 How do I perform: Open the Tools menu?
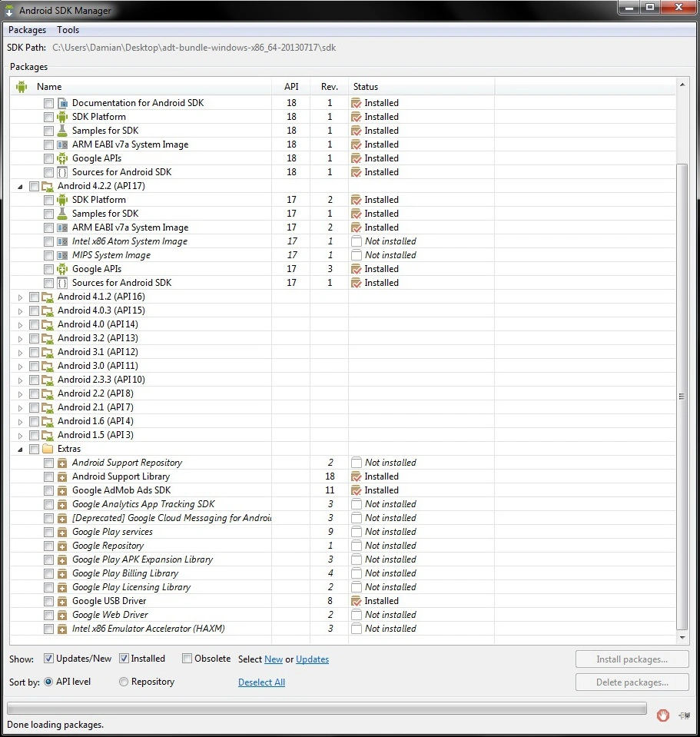click(x=68, y=29)
